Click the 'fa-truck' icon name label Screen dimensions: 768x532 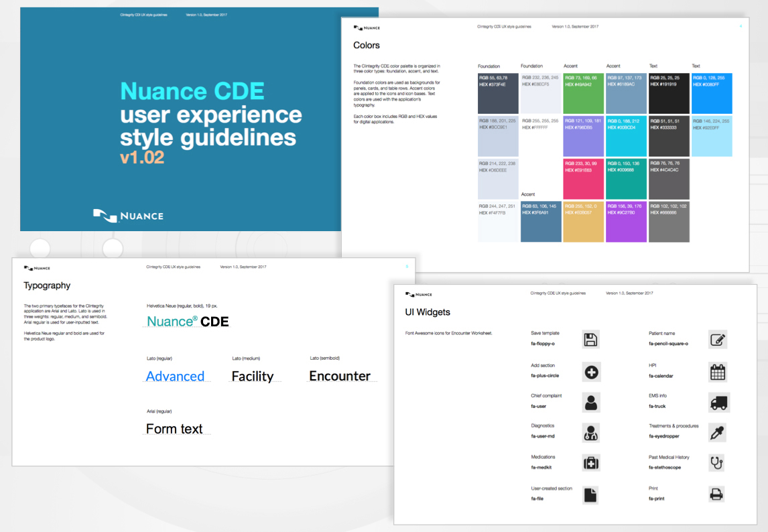[x=657, y=406]
